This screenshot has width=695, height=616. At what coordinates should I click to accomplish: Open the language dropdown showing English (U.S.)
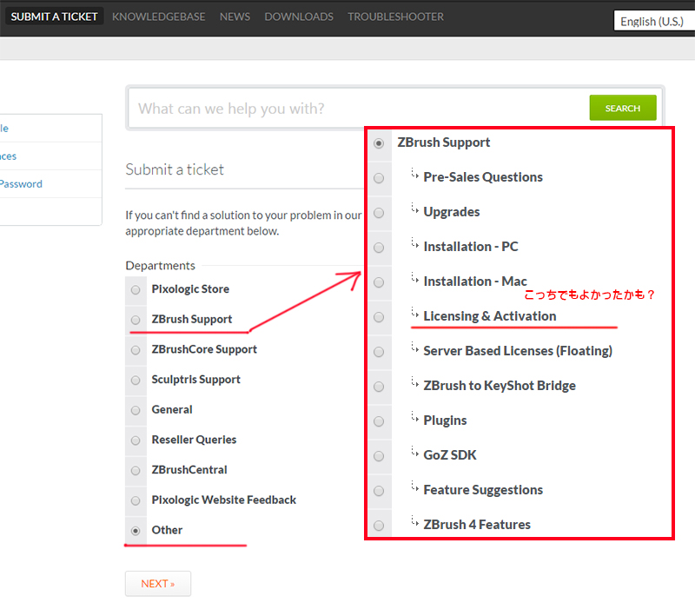[653, 22]
